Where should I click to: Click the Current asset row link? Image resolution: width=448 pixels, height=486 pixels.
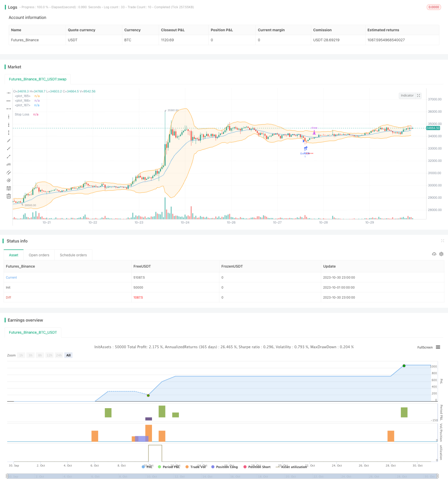pos(11,277)
